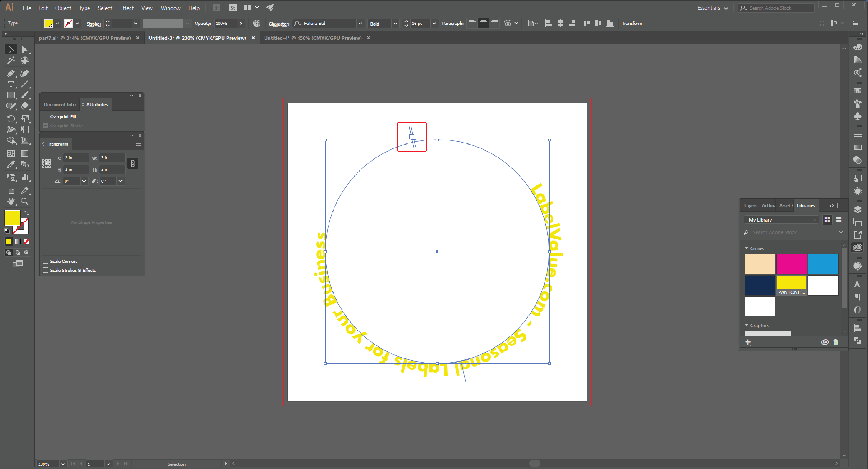Set paint mode to Gradient
Image resolution: width=868 pixels, height=469 pixels.
18,241
